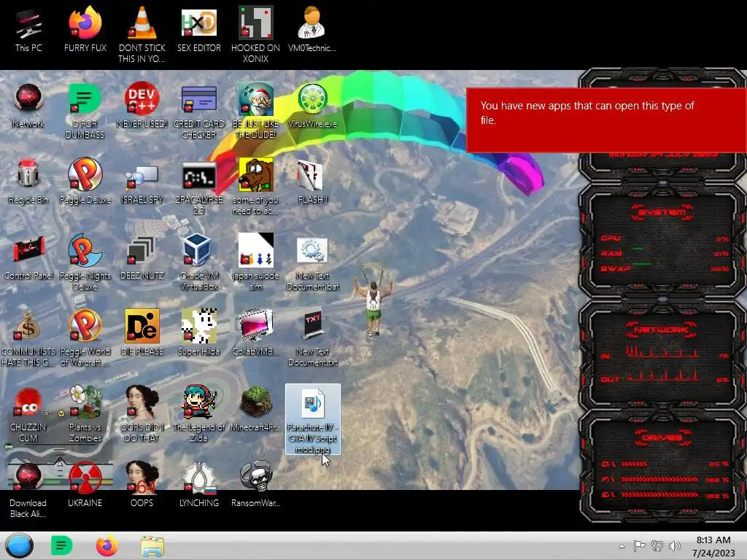Open the This PC desktop icon

pyautogui.click(x=28, y=31)
